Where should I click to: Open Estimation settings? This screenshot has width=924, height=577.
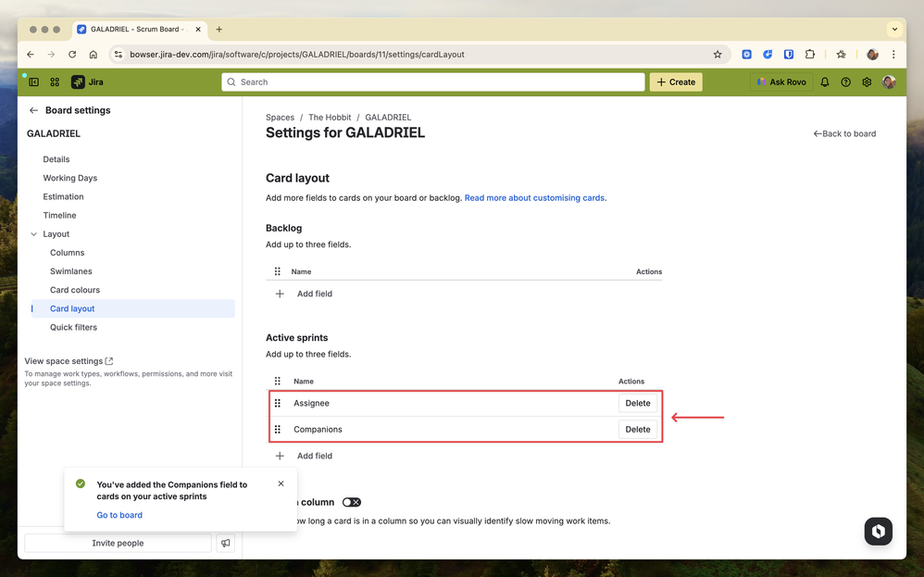click(x=63, y=197)
